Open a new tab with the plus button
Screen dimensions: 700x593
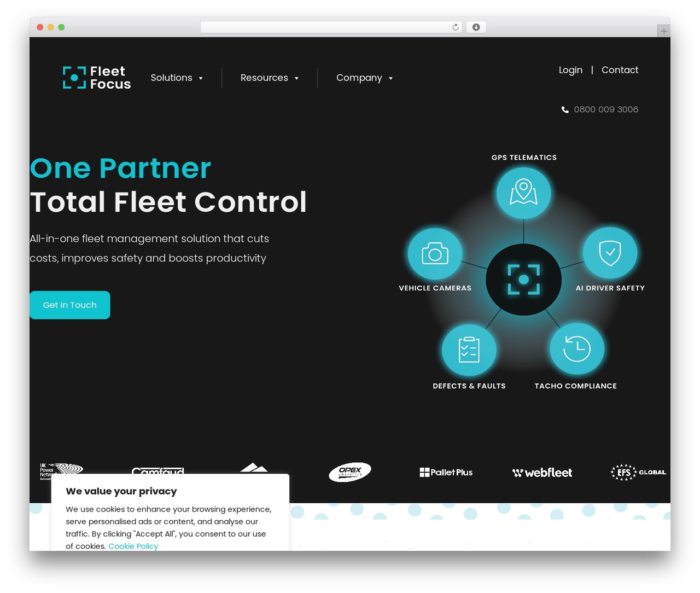pos(663,31)
